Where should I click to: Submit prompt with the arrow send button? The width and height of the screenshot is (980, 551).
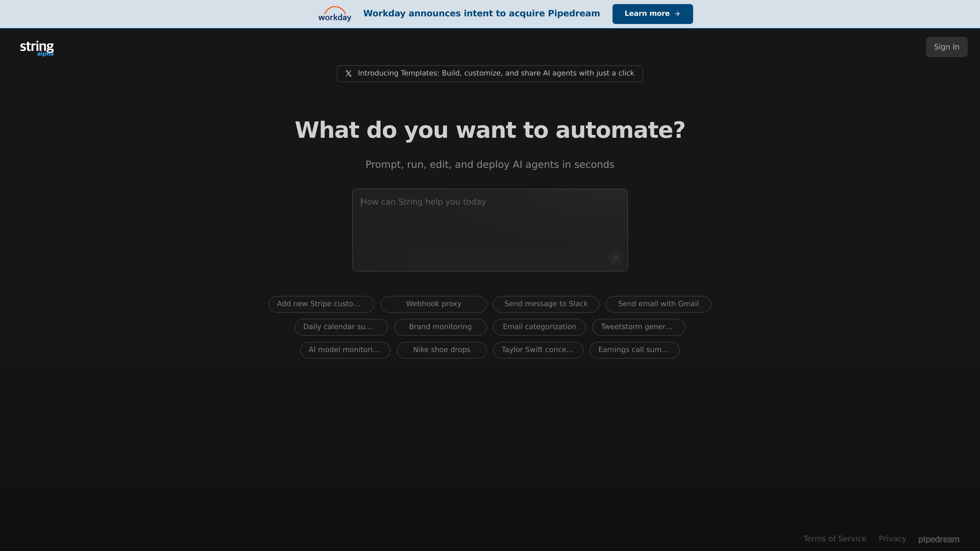[615, 259]
